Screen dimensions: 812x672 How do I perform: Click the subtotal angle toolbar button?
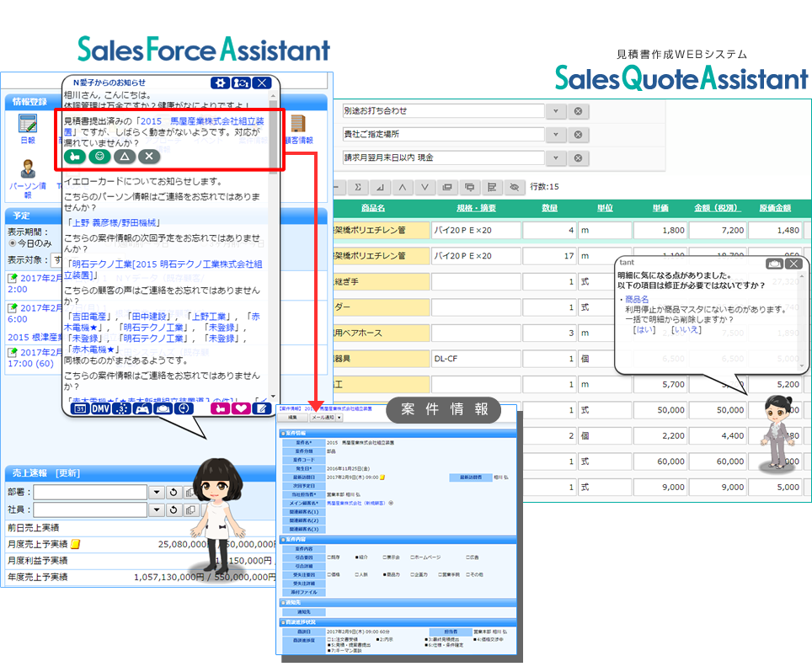(380, 187)
